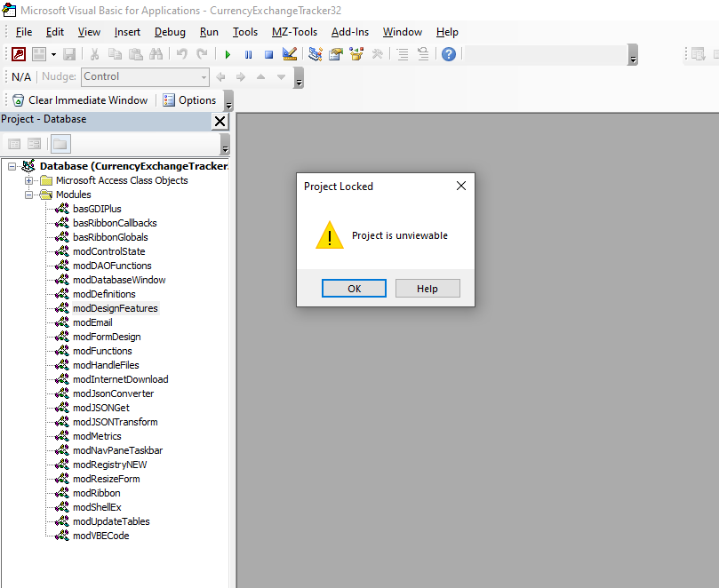The image size is (719, 588).
Task: Select the modVBECode module
Action: point(101,536)
